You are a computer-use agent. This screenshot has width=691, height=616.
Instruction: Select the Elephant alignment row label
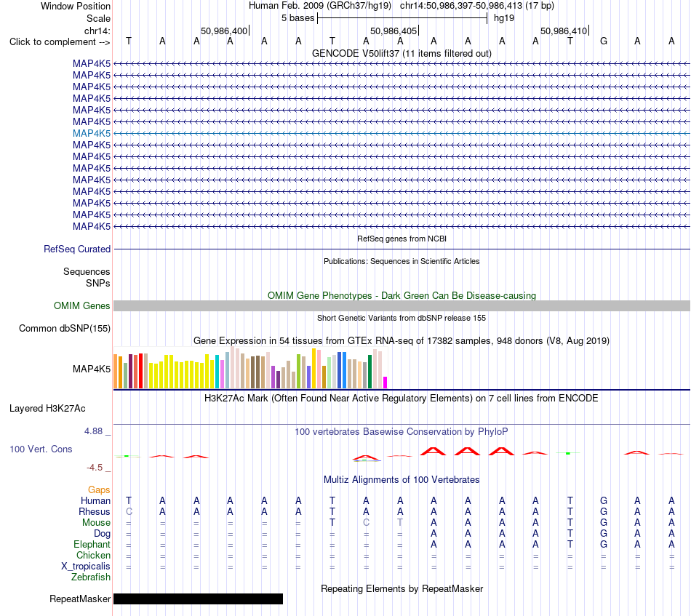(x=92, y=545)
